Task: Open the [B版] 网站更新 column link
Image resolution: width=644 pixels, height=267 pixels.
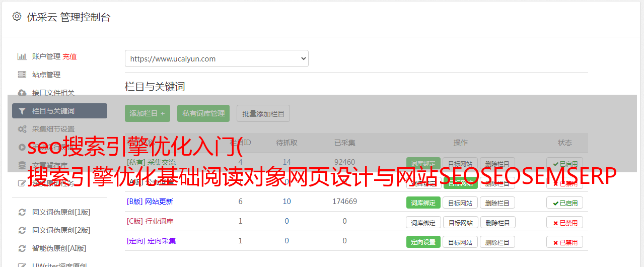Action: (150, 202)
